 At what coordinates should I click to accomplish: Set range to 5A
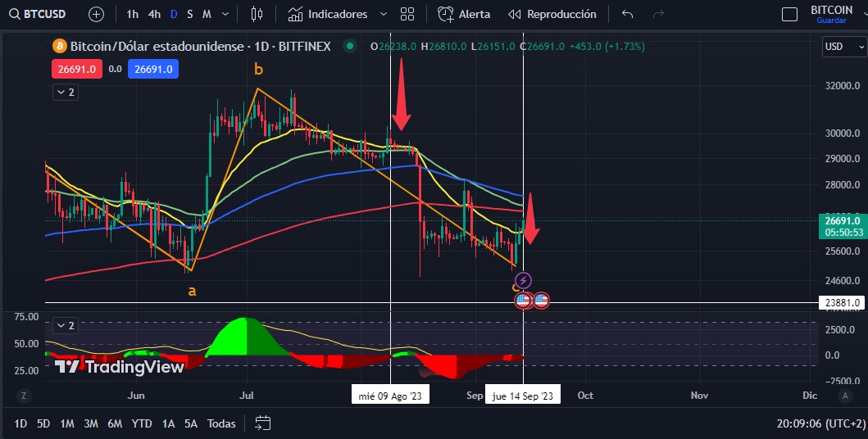[x=191, y=424]
